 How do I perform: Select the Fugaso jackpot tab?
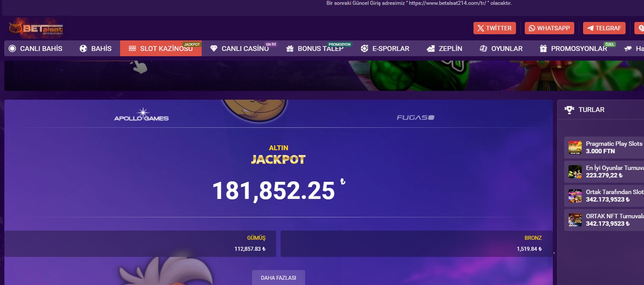click(x=416, y=117)
